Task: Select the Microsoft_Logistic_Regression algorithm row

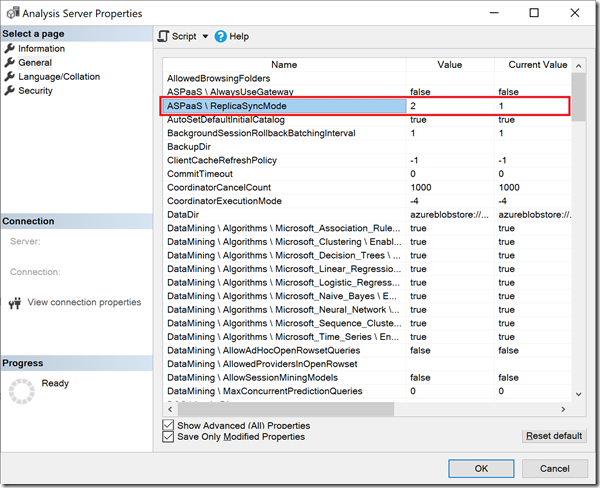Action: click(x=367, y=282)
